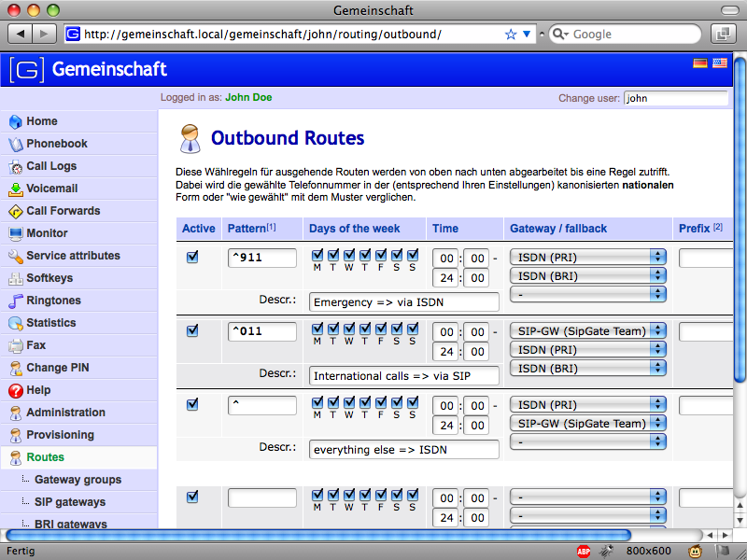Viewport: 747px width, 560px height.
Task: Open ISDN (PRI) fallback dropdown for ^011
Action: coord(587,349)
